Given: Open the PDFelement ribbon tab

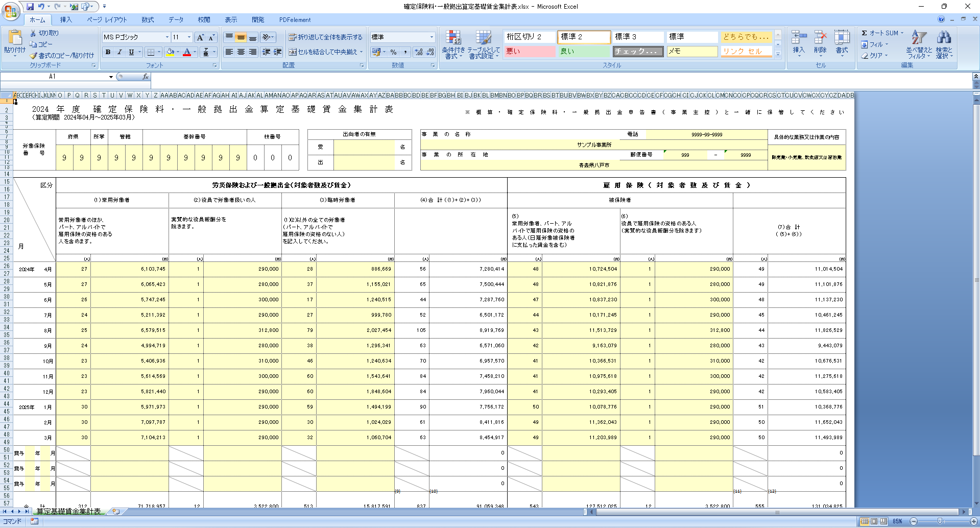Looking at the screenshot, I should 295,20.
